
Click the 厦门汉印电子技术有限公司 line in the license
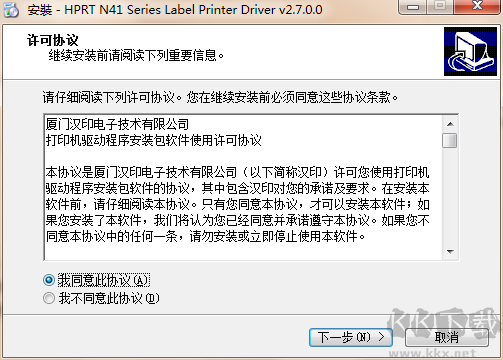pos(117,124)
